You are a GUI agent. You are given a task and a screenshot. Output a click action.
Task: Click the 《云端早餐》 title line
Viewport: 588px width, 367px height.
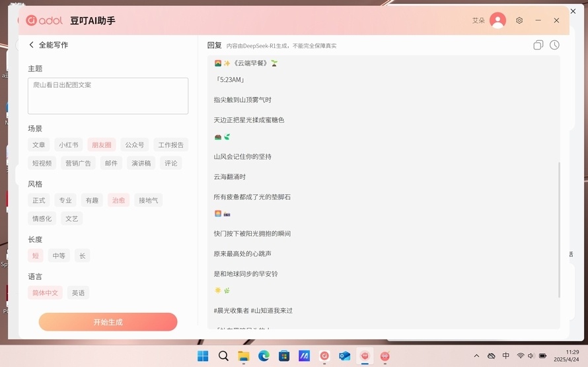click(250, 63)
